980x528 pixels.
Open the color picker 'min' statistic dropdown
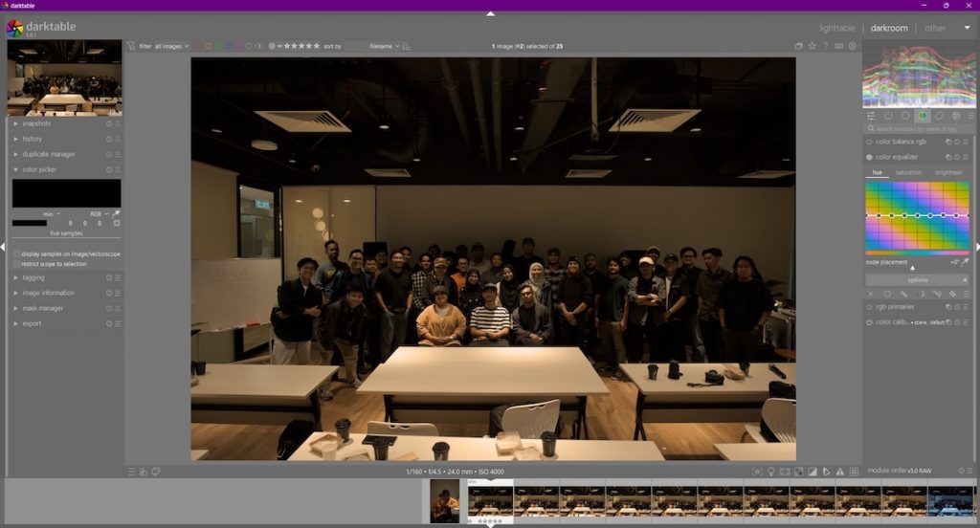(x=52, y=213)
